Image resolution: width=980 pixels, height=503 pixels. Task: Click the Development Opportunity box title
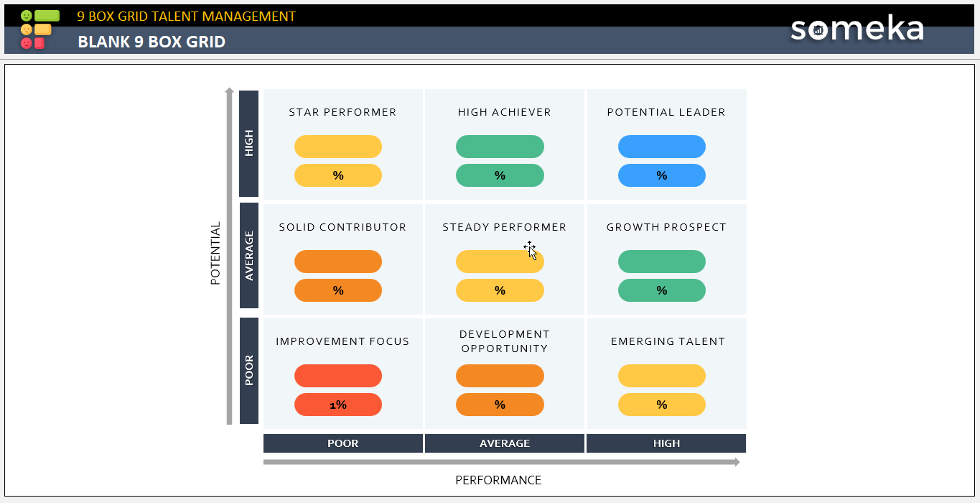tap(504, 341)
